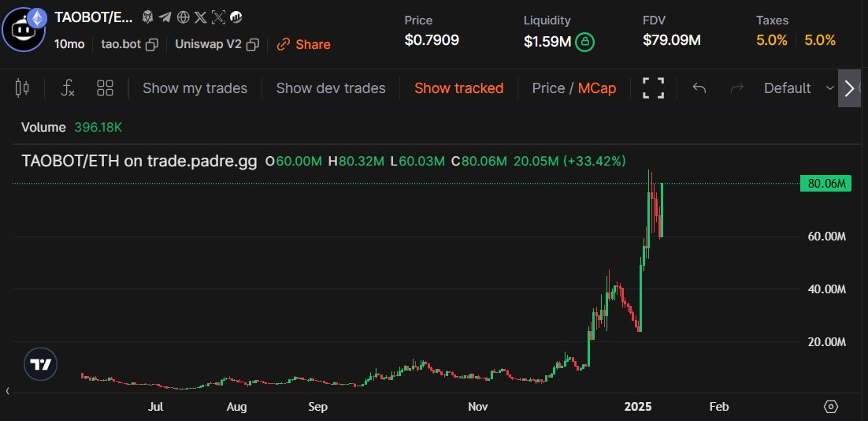This screenshot has height=421, width=868.
Task: Open the bar-chart analytics circle icon
Action: (236, 17)
